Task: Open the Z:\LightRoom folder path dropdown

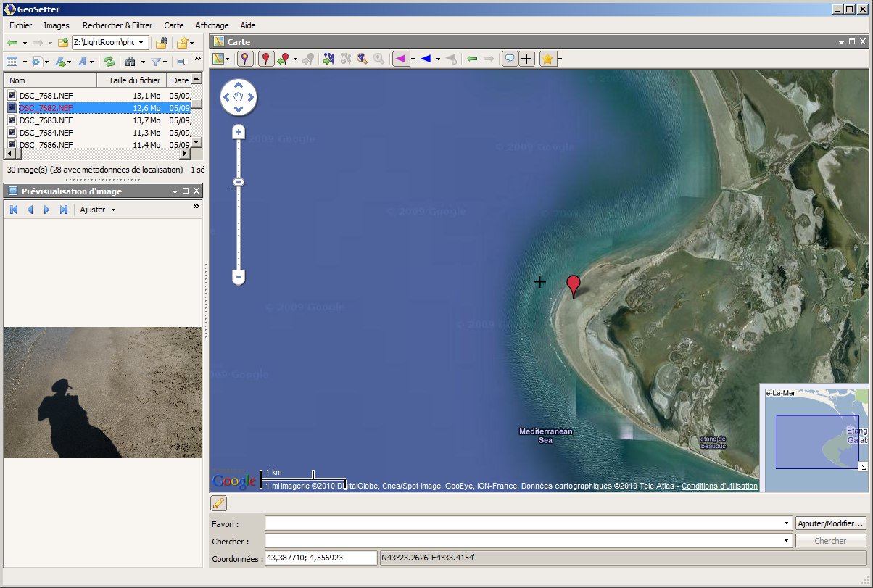Action: [141, 43]
